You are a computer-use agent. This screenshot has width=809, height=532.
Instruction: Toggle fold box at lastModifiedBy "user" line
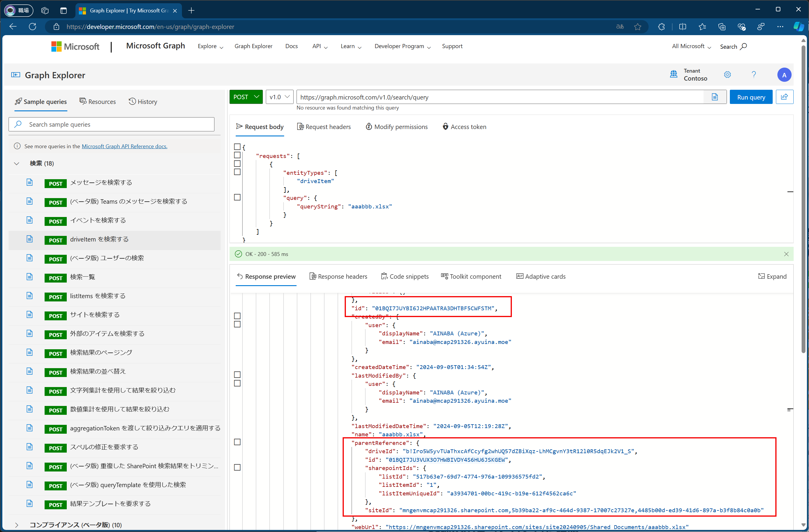pos(237,383)
